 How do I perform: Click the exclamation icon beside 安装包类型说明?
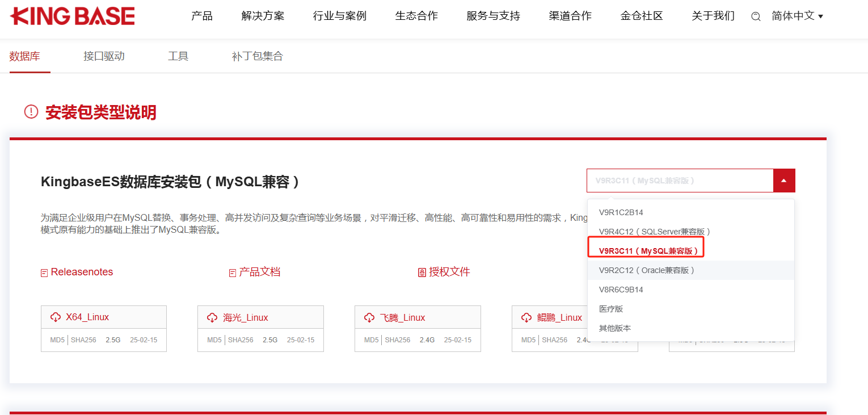point(31,112)
